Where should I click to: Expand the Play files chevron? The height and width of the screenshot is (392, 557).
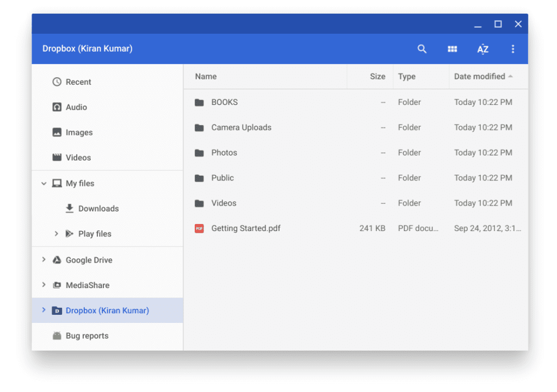56,234
